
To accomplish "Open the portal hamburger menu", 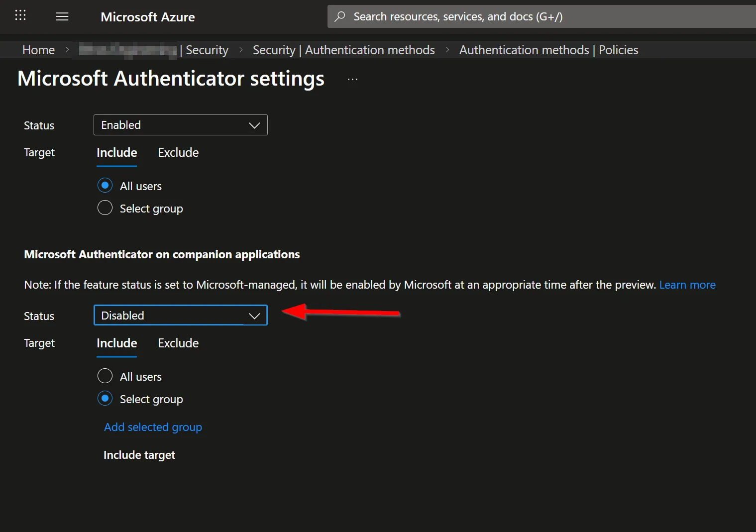I will 62,16.
